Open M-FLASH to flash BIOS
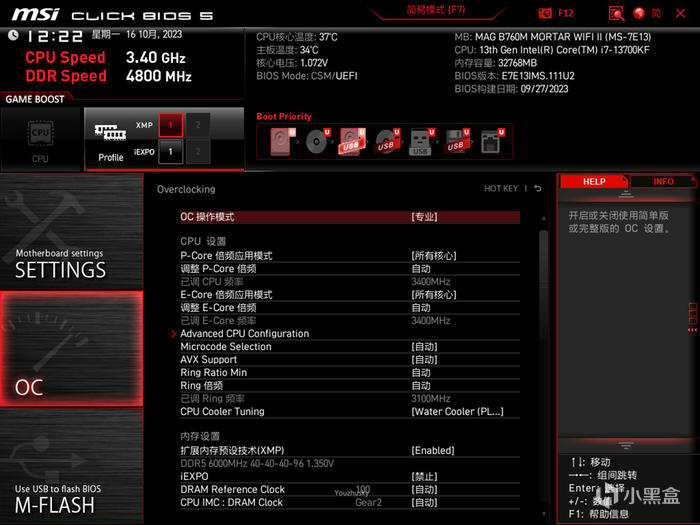The width and height of the screenshot is (700, 525). click(71, 466)
